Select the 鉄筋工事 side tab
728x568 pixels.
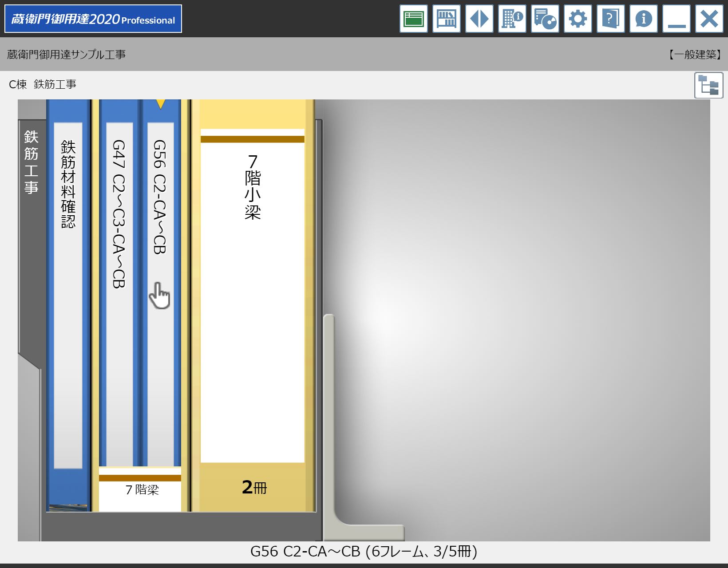click(x=32, y=162)
